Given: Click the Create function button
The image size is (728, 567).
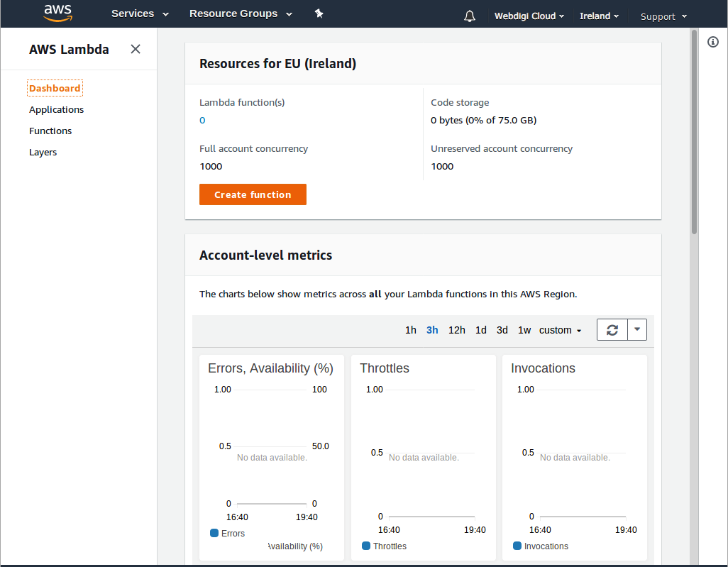Looking at the screenshot, I should tap(253, 194).
